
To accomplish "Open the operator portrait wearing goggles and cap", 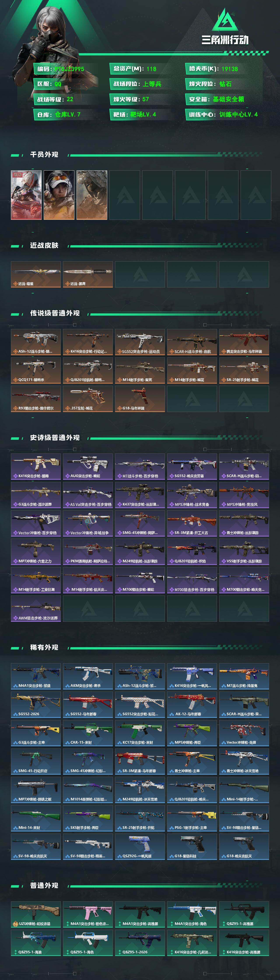I will [x=59, y=195].
